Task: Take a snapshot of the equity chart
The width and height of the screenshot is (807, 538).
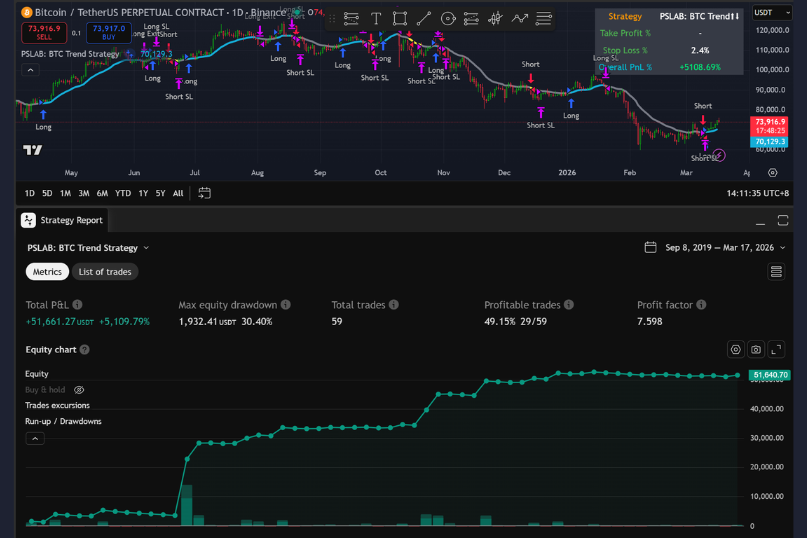Action: click(756, 349)
